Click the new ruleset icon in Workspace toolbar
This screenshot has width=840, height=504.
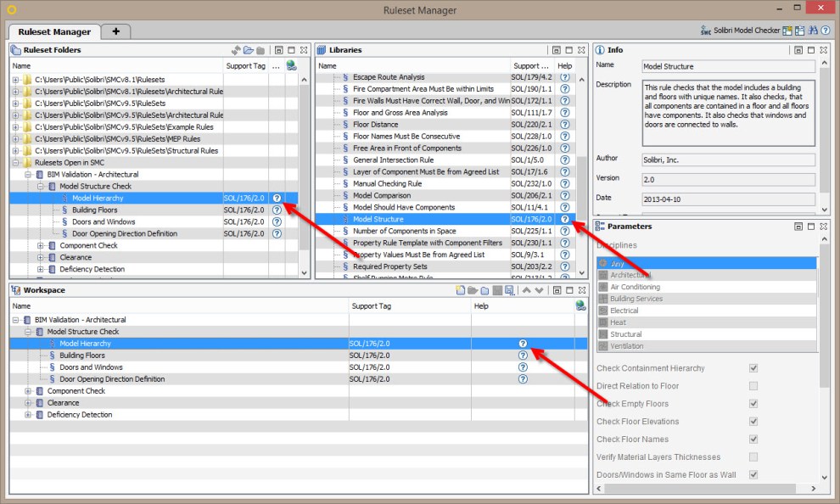coord(461,290)
